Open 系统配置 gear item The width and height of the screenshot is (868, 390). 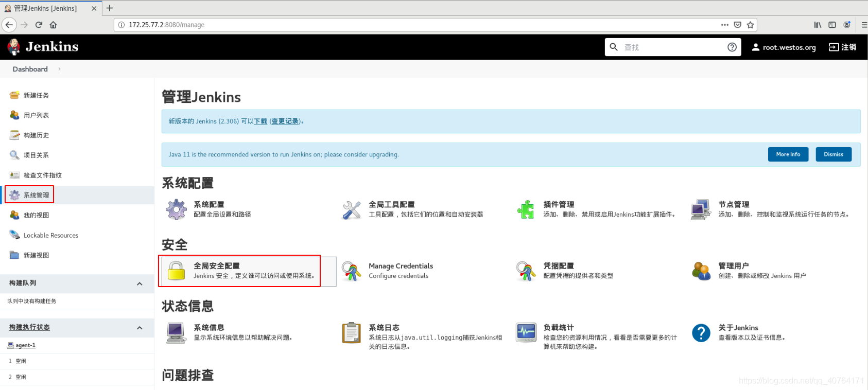[x=176, y=209]
